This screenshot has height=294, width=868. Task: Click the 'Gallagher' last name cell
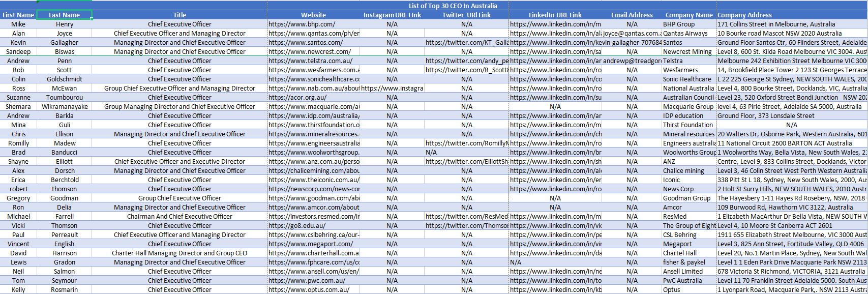click(x=64, y=42)
